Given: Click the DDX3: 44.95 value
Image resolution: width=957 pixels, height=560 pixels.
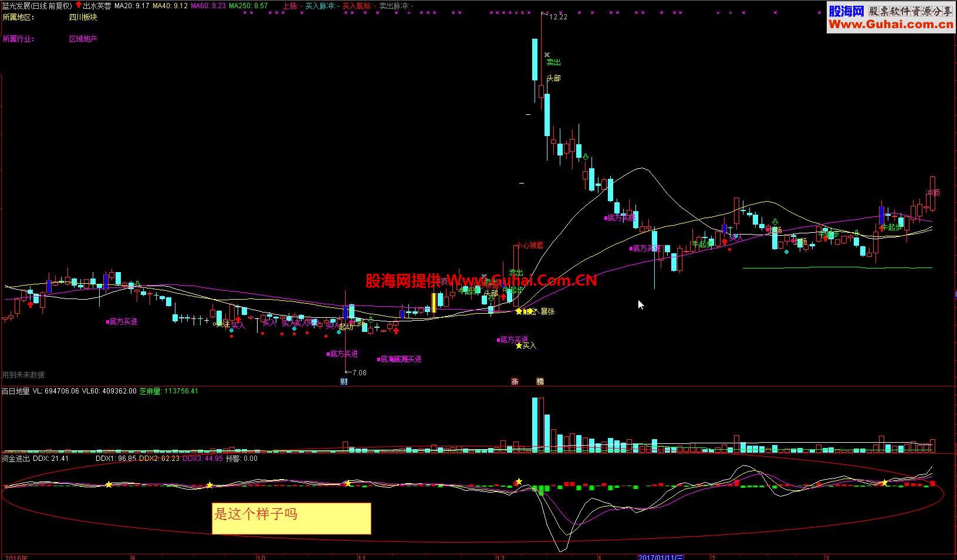Looking at the screenshot, I should 202,459.
